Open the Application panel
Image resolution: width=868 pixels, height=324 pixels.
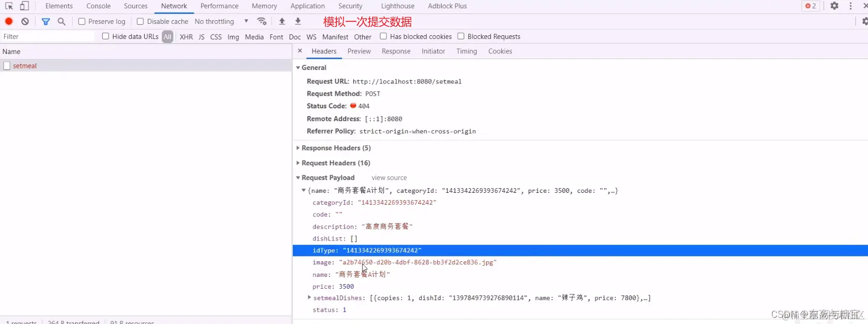pyautogui.click(x=308, y=6)
